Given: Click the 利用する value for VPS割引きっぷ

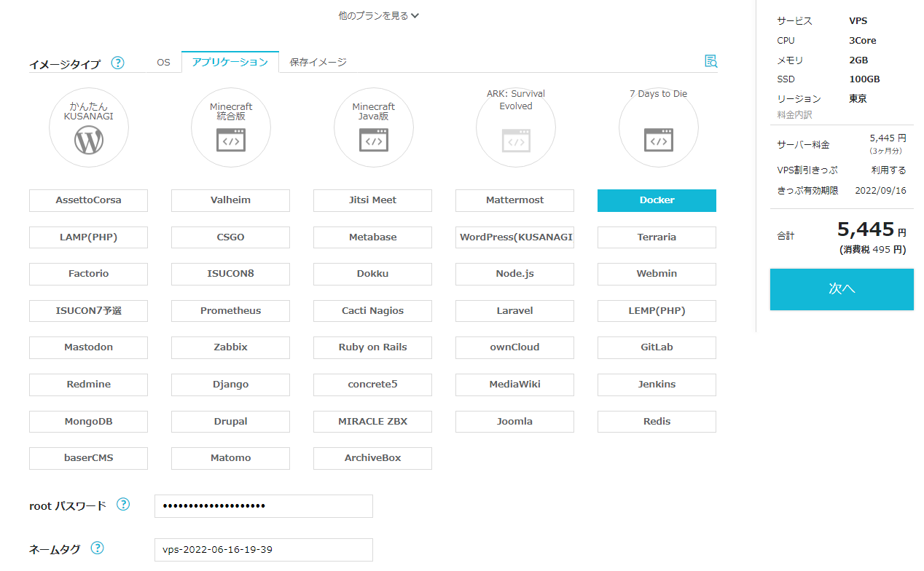Looking at the screenshot, I should [889, 170].
